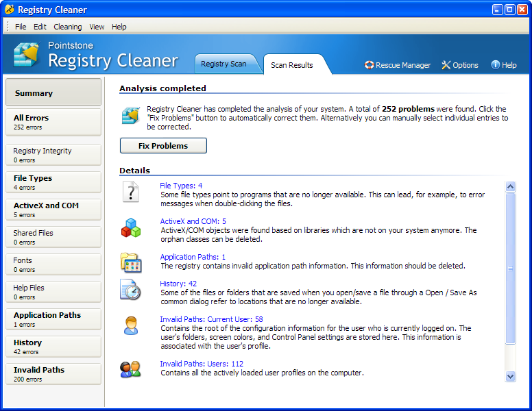The height and width of the screenshot is (411, 532).
Task: Open the Edit menu
Action: coord(40,27)
